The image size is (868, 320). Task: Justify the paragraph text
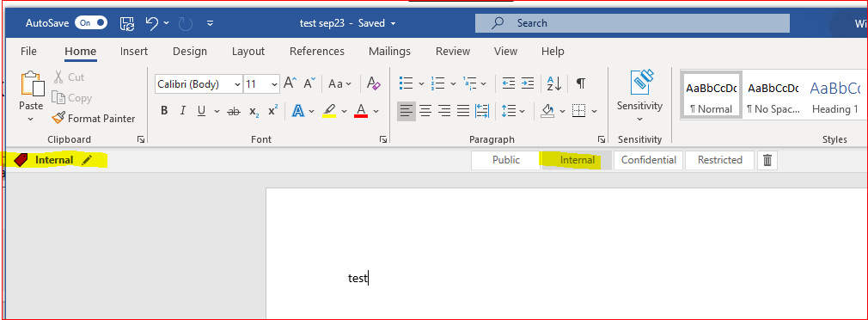pyautogui.click(x=462, y=111)
